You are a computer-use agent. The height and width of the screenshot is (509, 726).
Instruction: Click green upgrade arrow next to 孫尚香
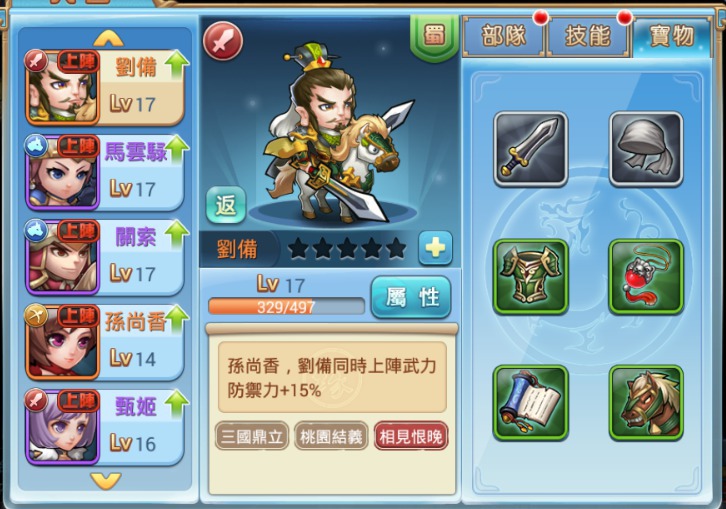pyautogui.click(x=177, y=319)
